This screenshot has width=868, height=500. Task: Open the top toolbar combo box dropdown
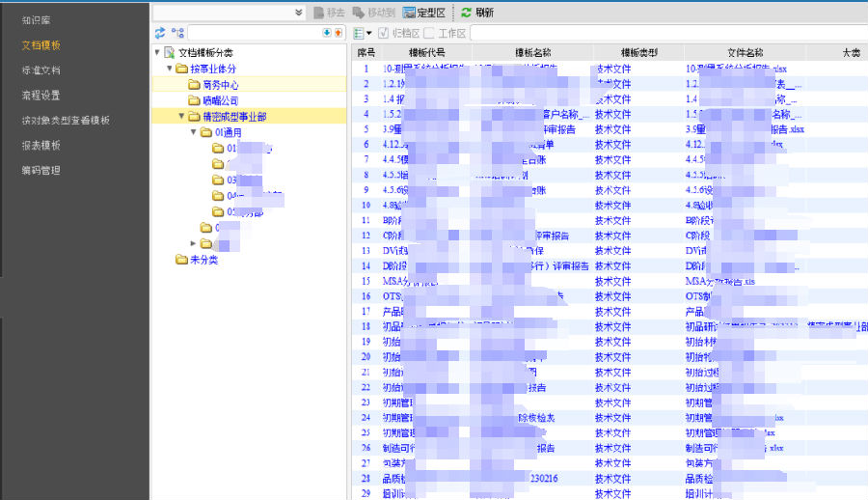298,13
